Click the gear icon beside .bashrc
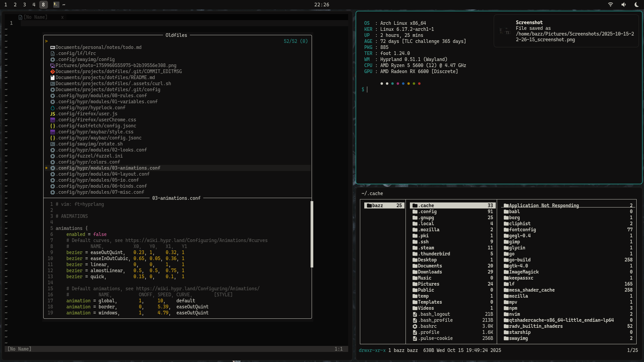 (415, 326)
